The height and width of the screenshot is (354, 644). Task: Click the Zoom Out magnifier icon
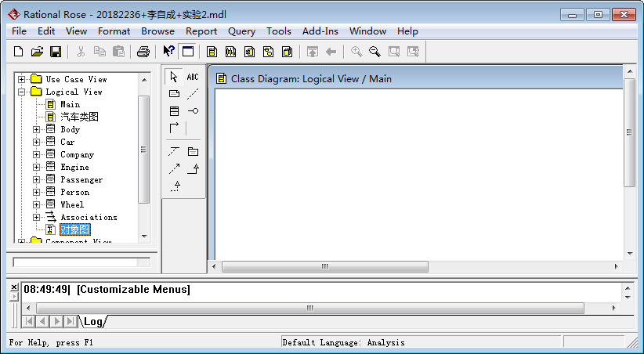[374, 52]
